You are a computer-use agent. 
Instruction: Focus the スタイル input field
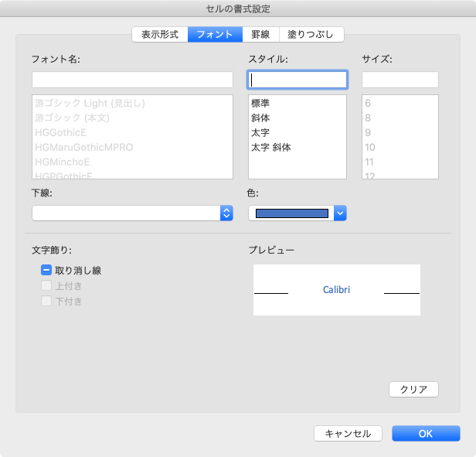(x=297, y=80)
